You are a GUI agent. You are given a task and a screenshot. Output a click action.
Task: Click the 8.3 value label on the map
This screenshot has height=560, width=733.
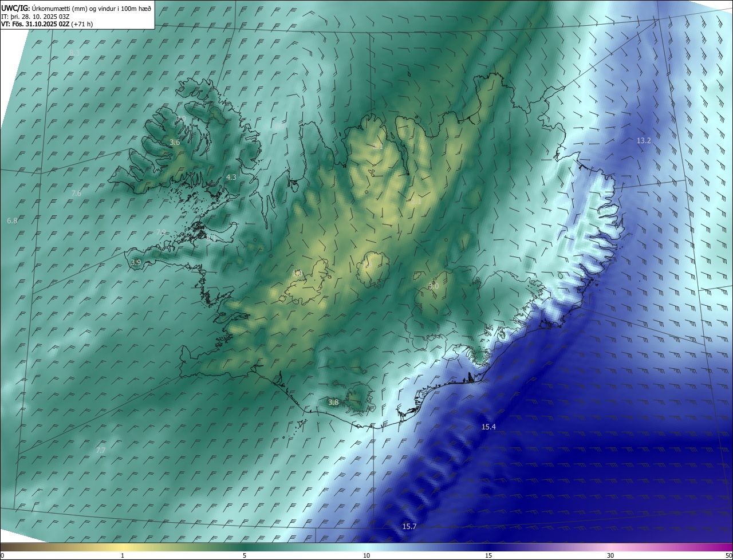click(74, 53)
